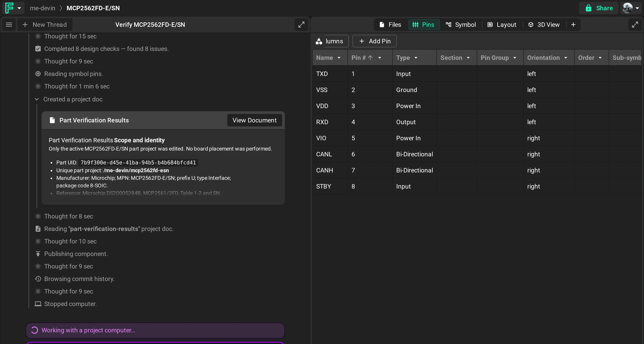The width and height of the screenshot is (644, 344).
Task: Select the CANH pin row
Action: 477,170
